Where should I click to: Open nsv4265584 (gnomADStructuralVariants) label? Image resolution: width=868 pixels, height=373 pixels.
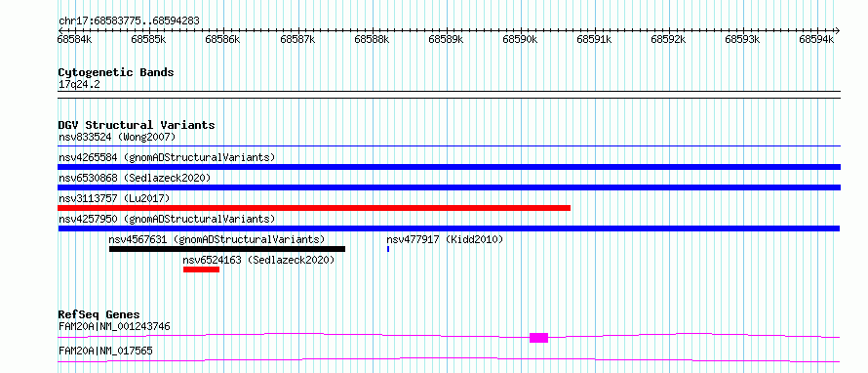tap(167, 157)
